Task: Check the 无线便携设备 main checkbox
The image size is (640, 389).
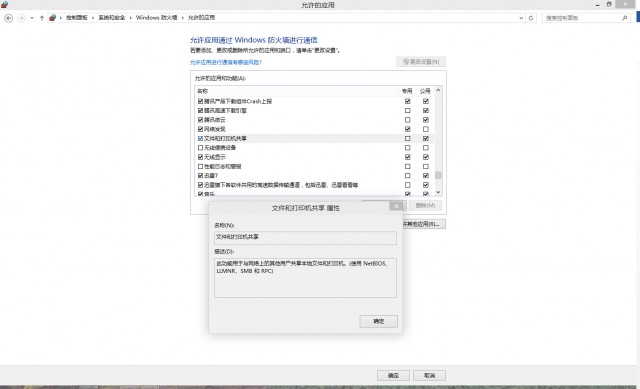Action: pyautogui.click(x=200, y=148)
